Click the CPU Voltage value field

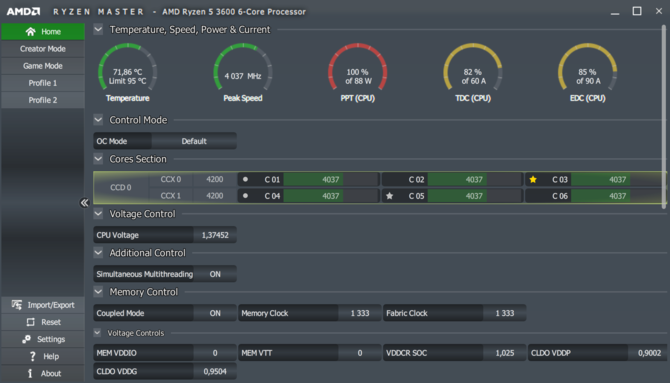pyautogui.click(x=215, y=235)
